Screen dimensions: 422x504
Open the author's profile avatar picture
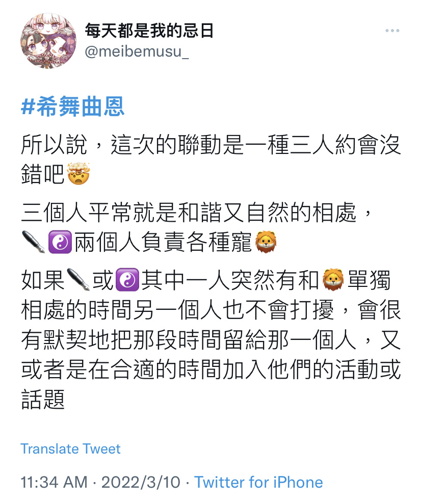tap(48, 40)
